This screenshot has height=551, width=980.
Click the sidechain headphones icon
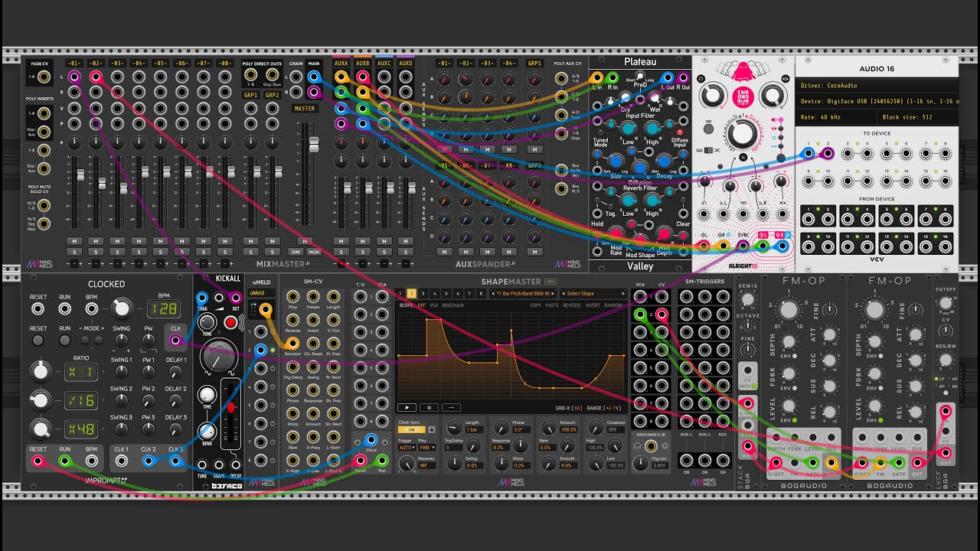pos(637,445)
